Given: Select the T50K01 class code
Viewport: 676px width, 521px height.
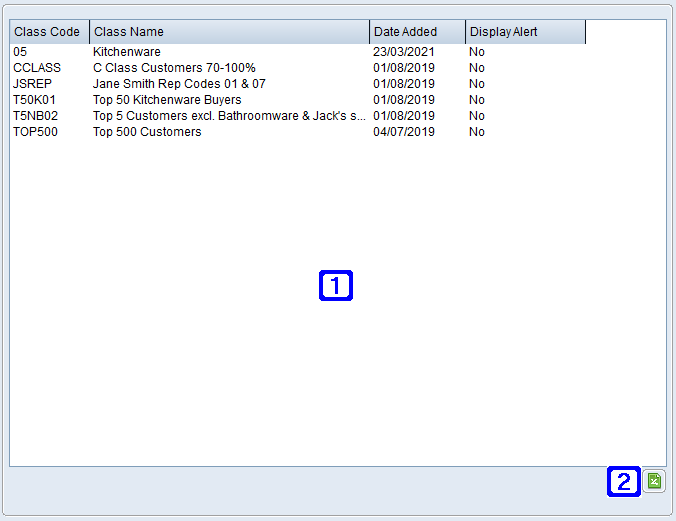Looking at the screenshot, I should [x=34, y=100].
